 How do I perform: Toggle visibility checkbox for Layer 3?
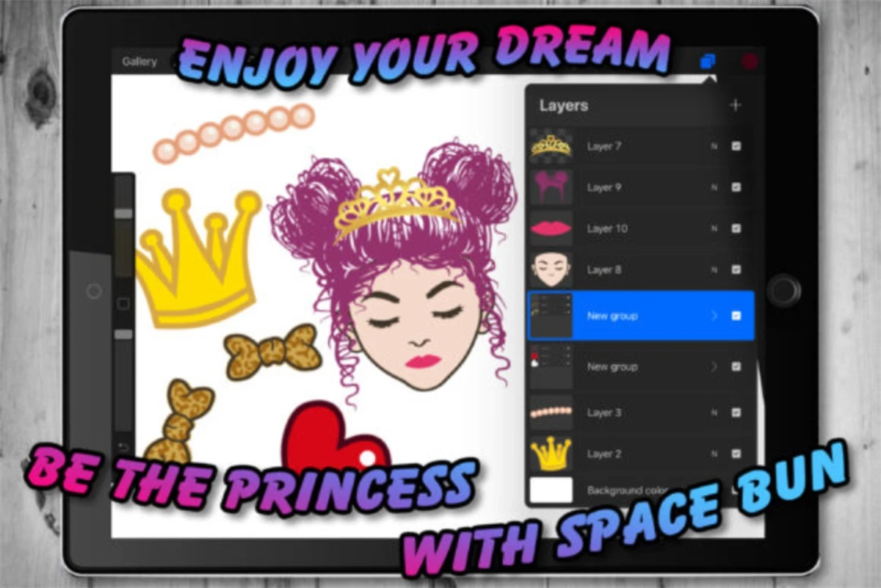(x=736, y=413)
